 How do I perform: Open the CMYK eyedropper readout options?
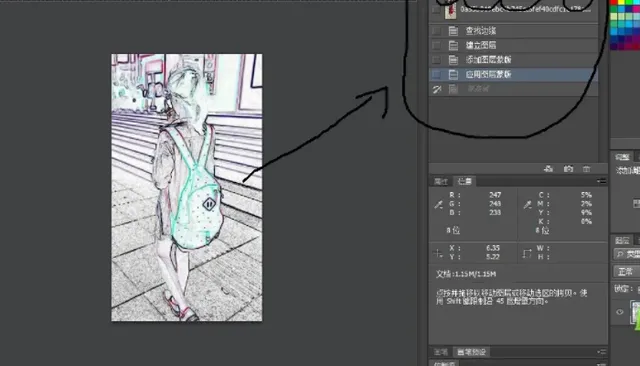[x=527, y=204]
